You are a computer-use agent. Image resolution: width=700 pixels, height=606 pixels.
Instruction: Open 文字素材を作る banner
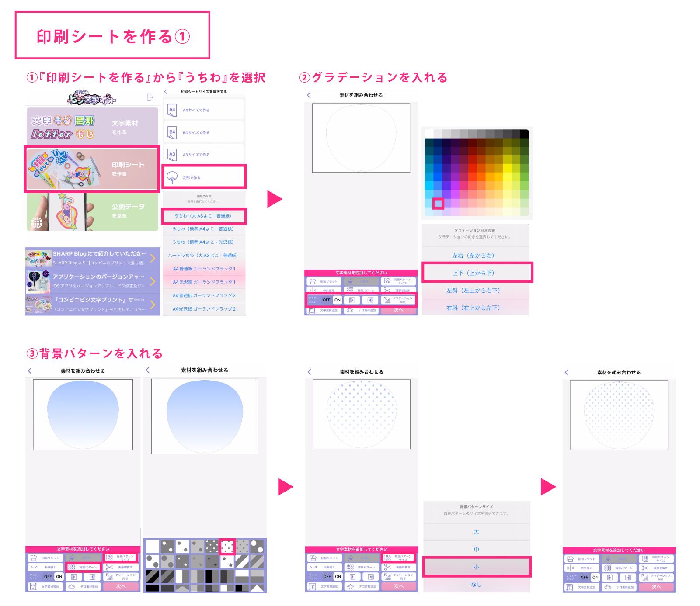click(92, 127)
